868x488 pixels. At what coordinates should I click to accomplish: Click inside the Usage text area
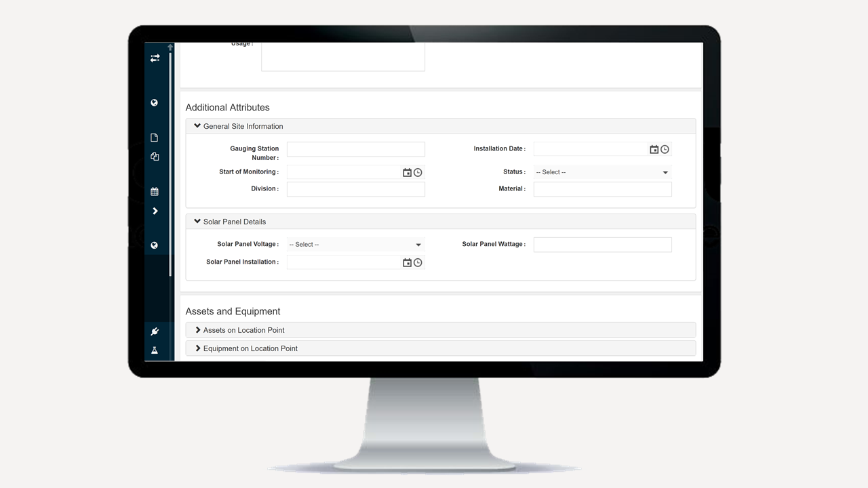343,57
